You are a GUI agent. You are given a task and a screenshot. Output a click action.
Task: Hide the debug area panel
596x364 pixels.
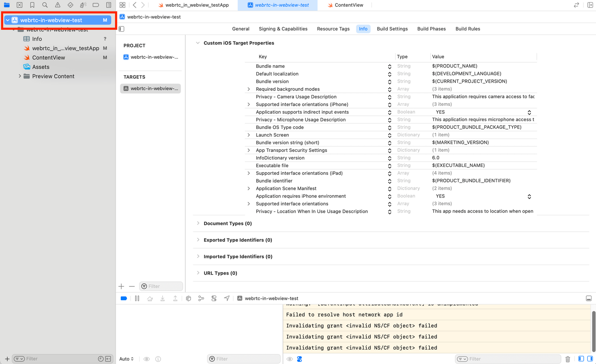589,298
